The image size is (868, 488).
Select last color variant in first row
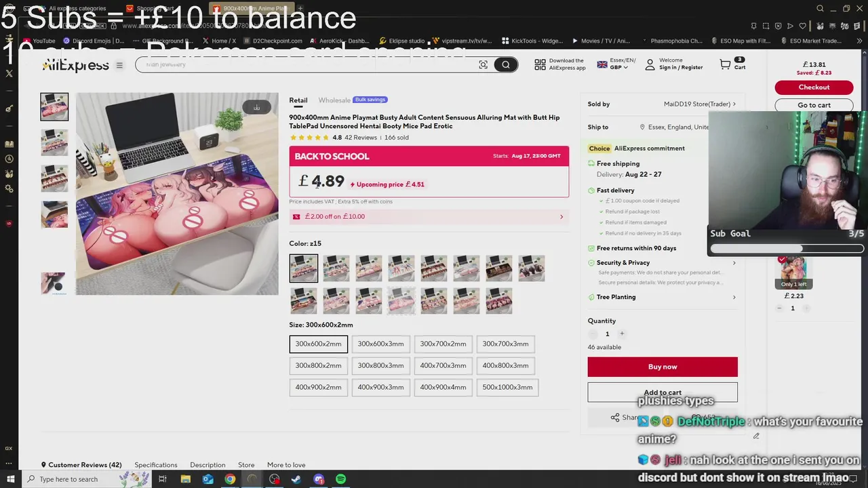pos(531,268)
